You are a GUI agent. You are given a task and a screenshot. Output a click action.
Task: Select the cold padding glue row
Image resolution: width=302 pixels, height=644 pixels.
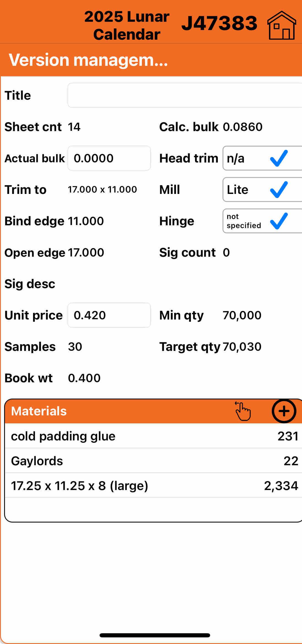154,436
